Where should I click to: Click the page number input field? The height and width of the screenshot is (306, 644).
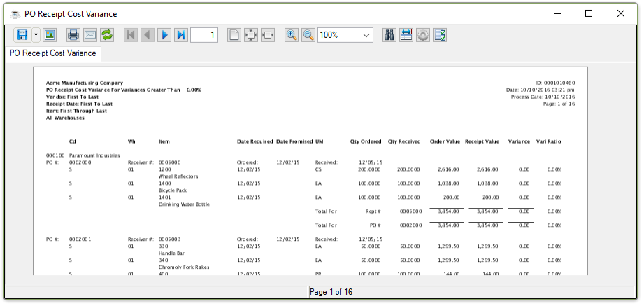[x=204, y=35]
